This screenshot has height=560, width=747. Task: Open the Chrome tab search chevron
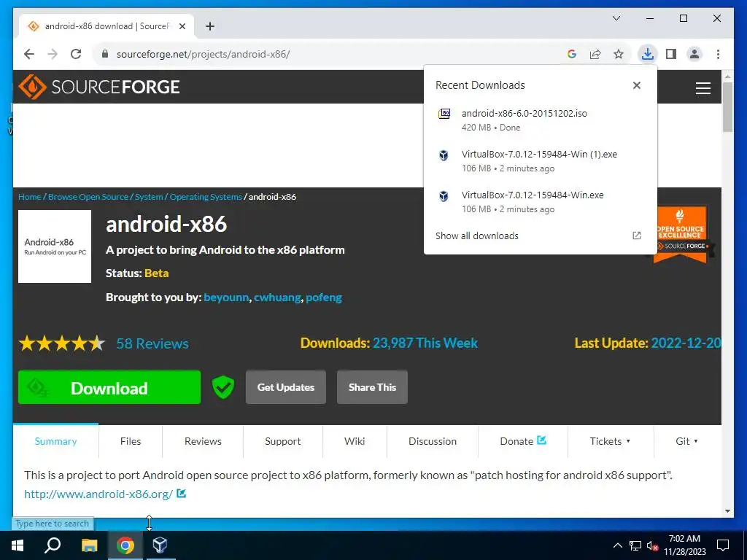tap(616, 18)
